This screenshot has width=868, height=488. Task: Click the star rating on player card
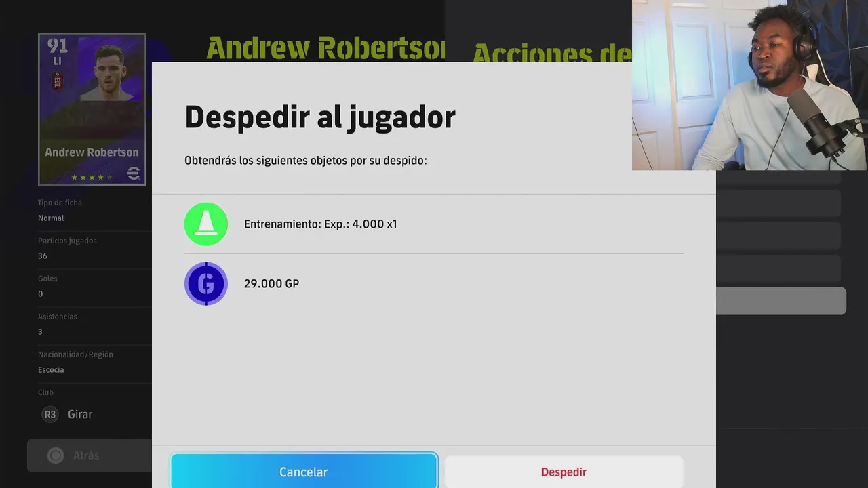pos(92,178)
